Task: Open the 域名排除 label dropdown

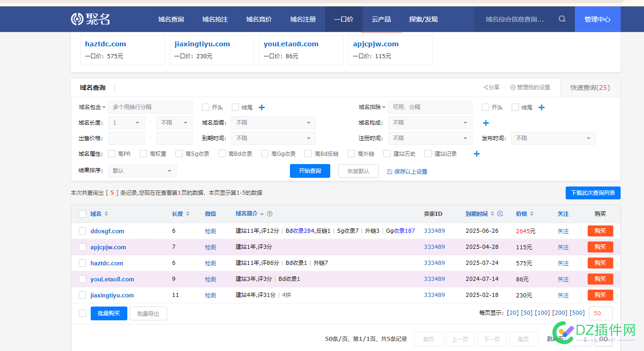Action: tap(372, 107)
